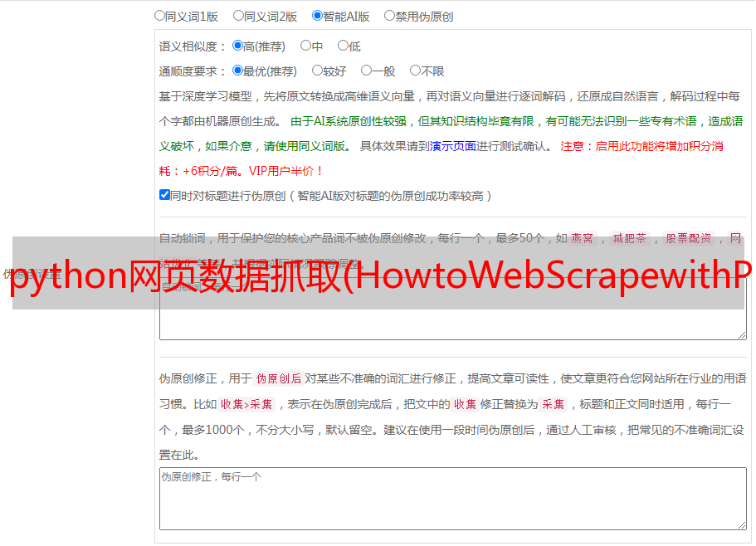Viewport: 756px width, 546px height.
Task: Select the 同义词2版 radio option
Action: tap(238, 16)
